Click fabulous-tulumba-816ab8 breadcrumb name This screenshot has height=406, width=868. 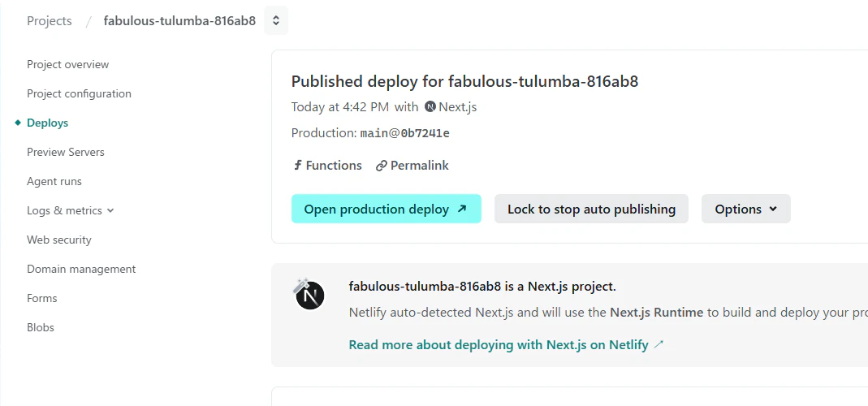[x=179, y=21]
